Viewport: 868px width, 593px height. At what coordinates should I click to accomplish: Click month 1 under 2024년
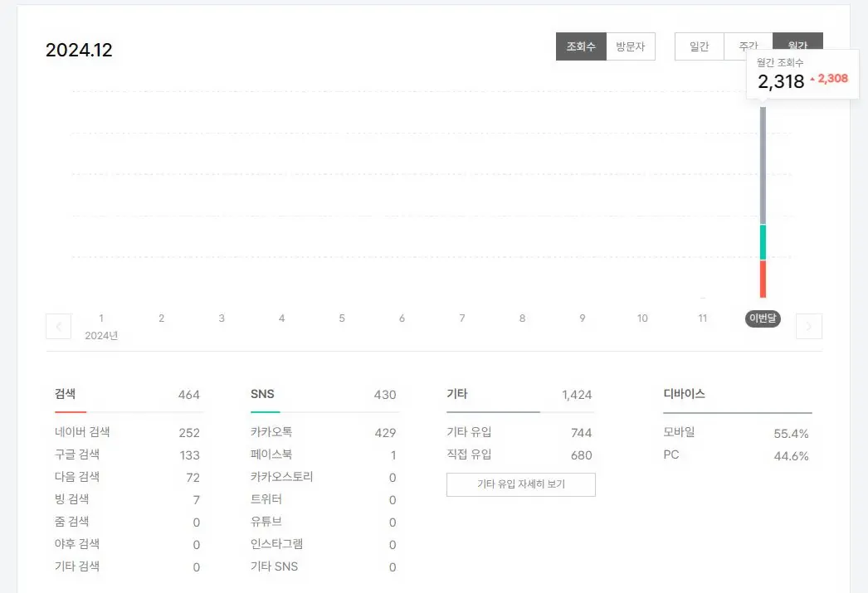pos(100,318)
